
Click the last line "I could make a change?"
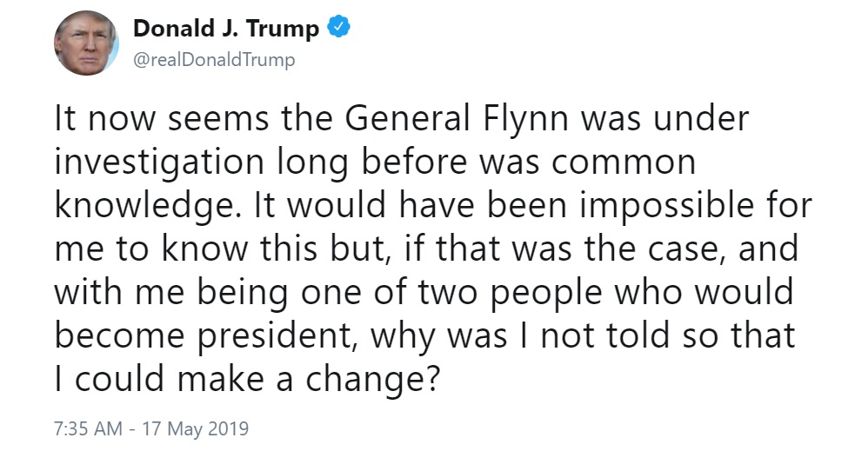click(247, 379)
